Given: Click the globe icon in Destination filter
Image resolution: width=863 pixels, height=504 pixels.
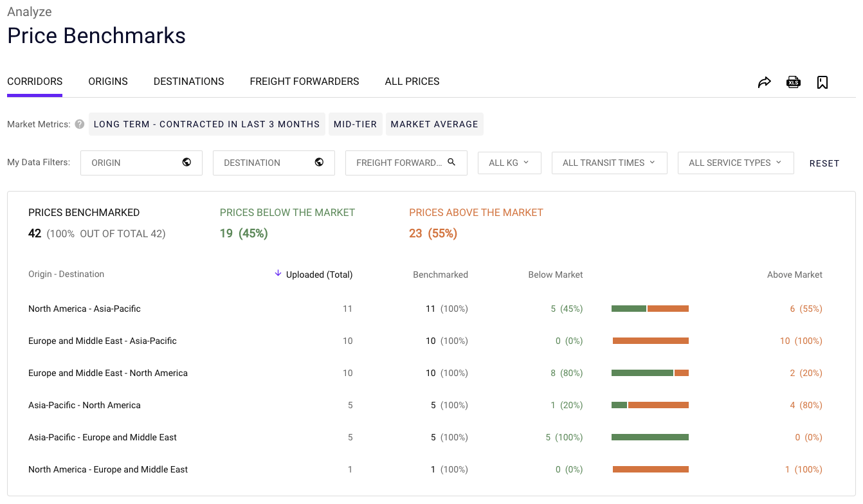Looking at the screenshot, I should 319,163.
